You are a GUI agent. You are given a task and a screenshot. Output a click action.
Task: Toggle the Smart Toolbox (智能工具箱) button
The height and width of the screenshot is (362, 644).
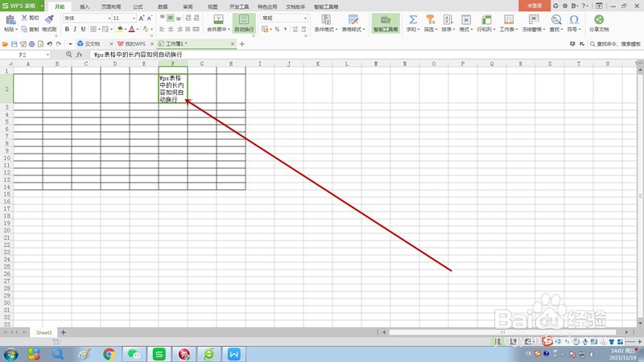(386, 23)
